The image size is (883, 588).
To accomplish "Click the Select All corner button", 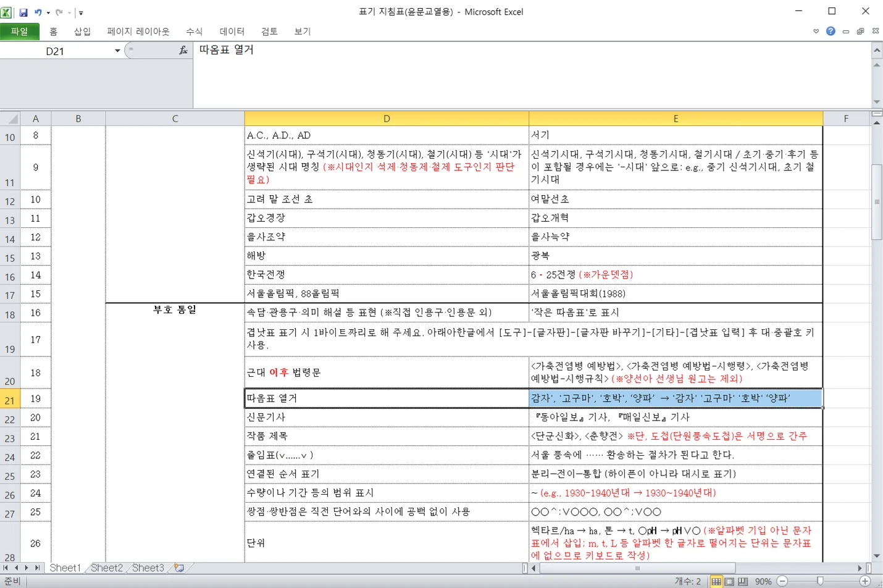I will (x=10, y=119).
